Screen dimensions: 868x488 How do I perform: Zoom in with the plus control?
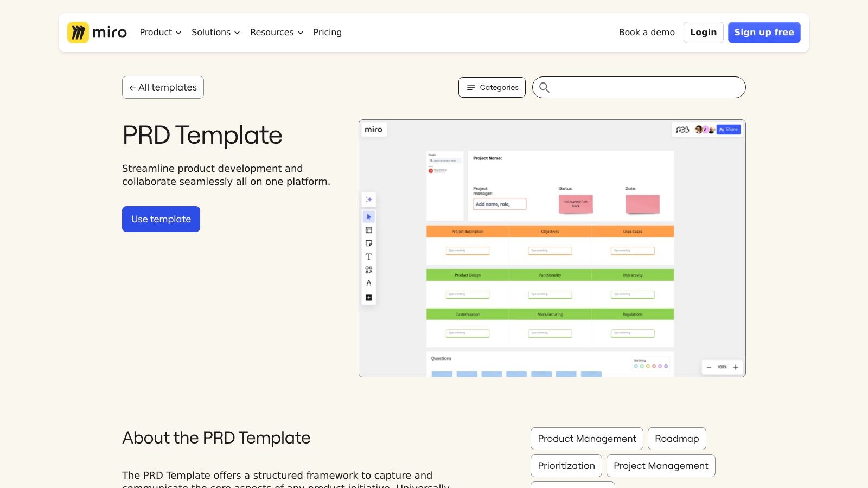click(x=736, y=367)
